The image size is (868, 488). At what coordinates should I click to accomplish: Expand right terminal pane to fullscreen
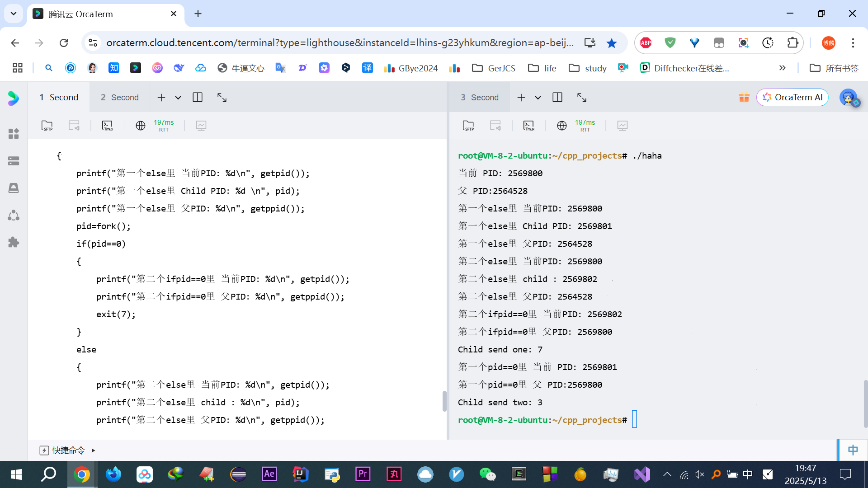coord(582,98)
